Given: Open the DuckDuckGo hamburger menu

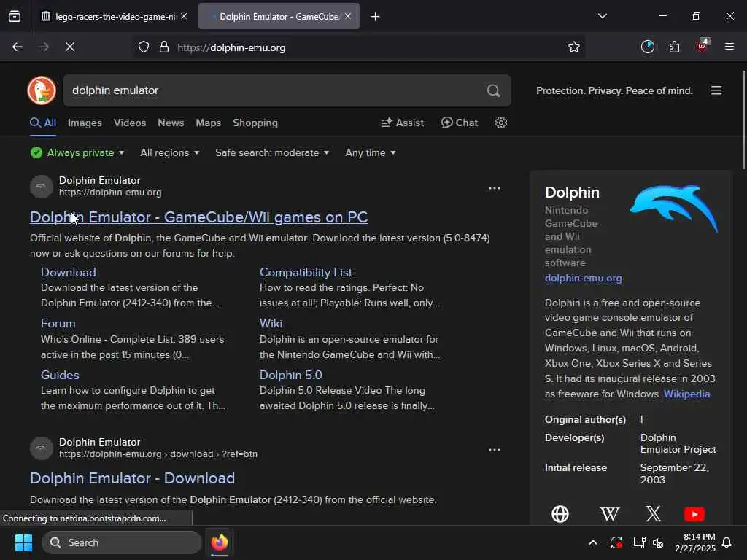Looking at the screenshot, I should coord(716,90).
